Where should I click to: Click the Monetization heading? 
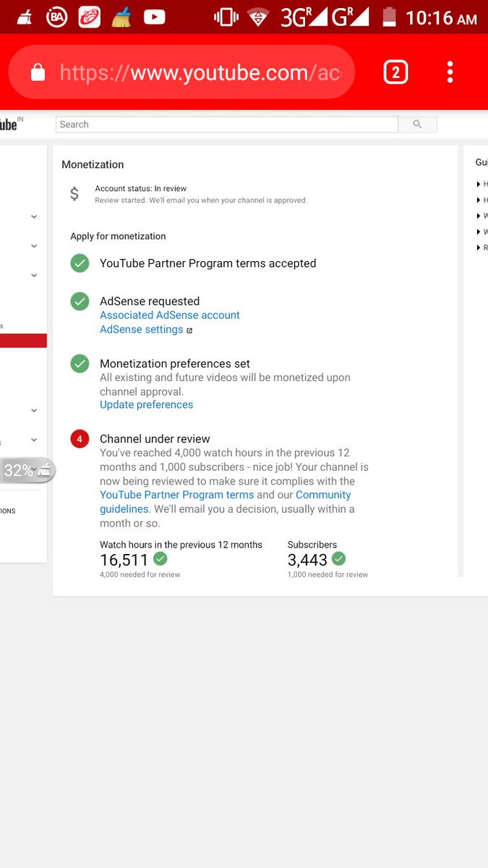(x=93, y=165)
